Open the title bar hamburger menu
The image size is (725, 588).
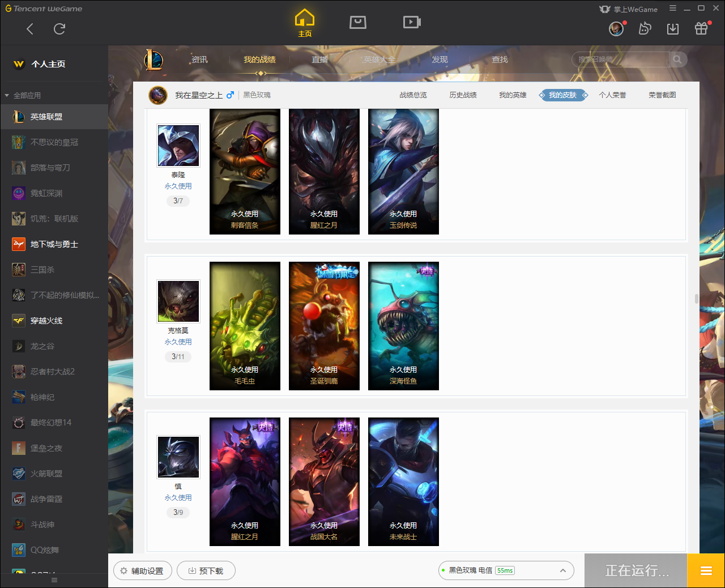673,8
